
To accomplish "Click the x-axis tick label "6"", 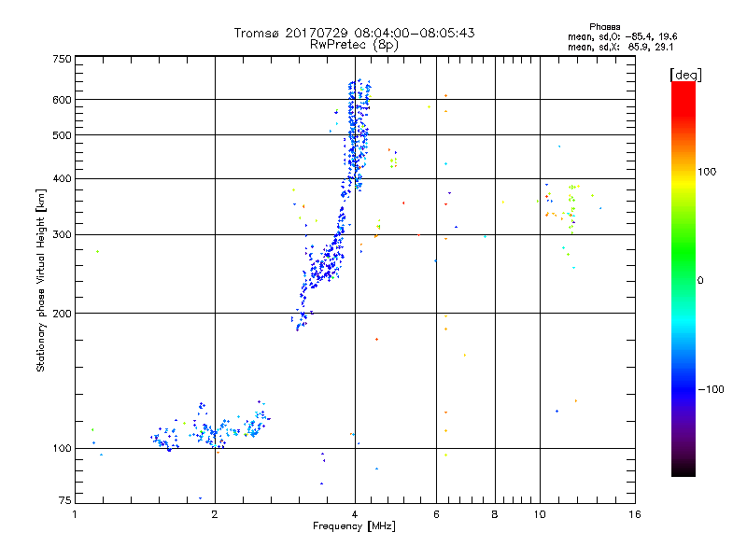I will [x=436, y=514].
